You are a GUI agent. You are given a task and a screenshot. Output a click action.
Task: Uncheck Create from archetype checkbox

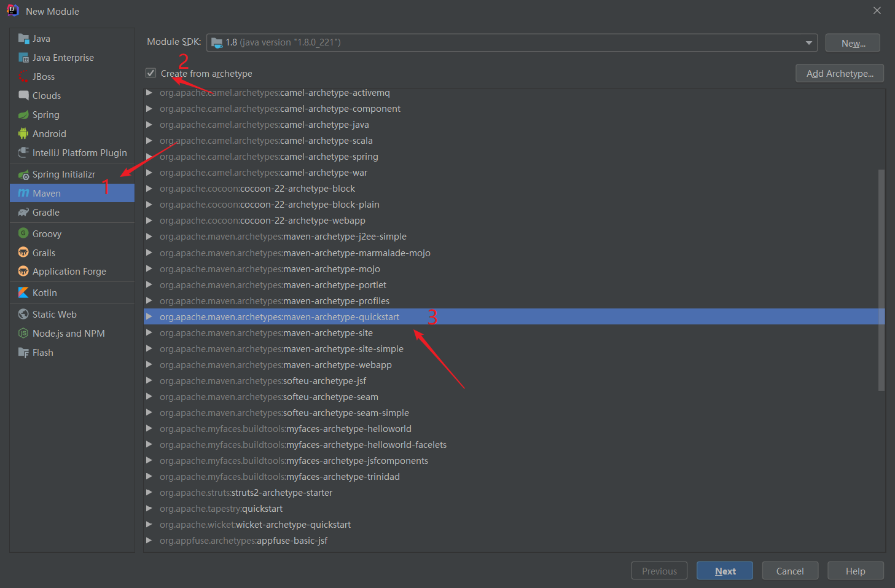[150, 73]
